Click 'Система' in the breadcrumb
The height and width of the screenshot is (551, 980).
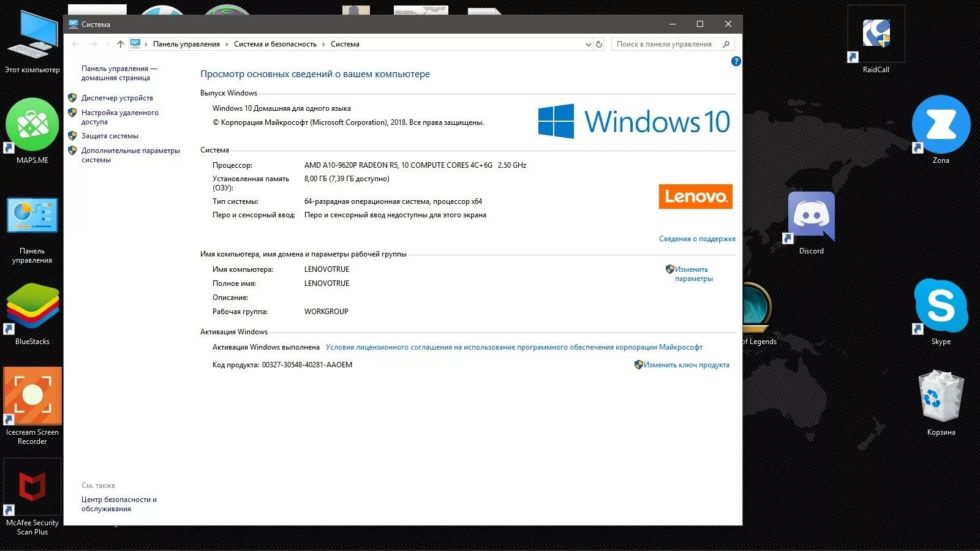click(345, 44)
